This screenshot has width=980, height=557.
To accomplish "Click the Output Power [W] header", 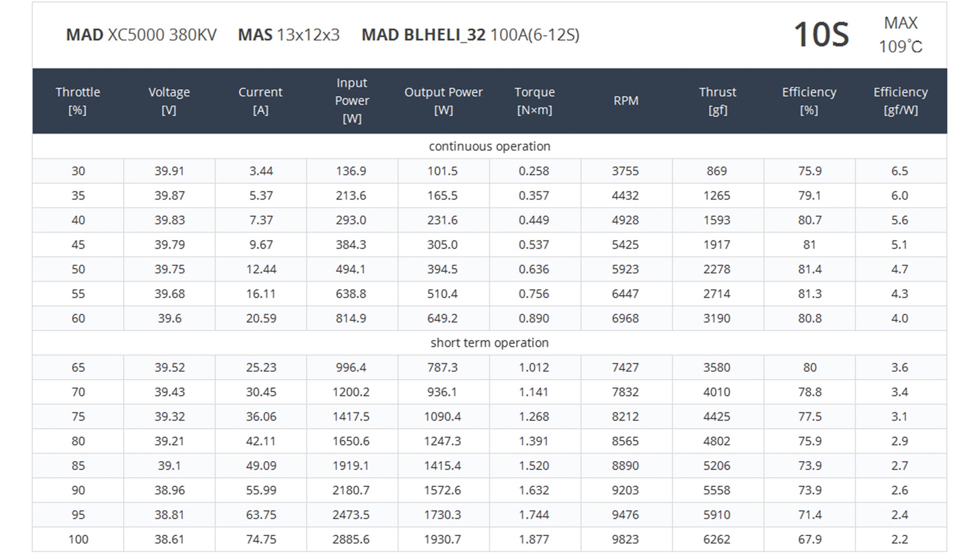I will [x=443, y=101].
